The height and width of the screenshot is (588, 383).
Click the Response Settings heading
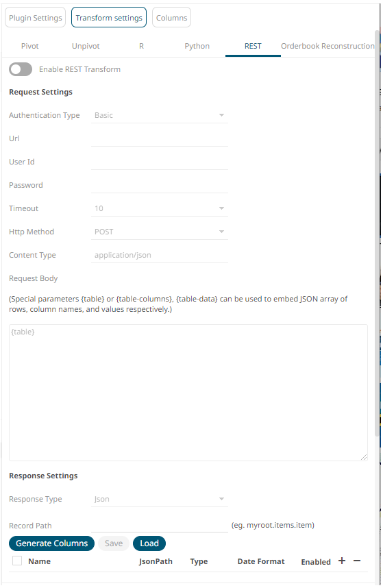pyautogui.click(x=43, y=476)
